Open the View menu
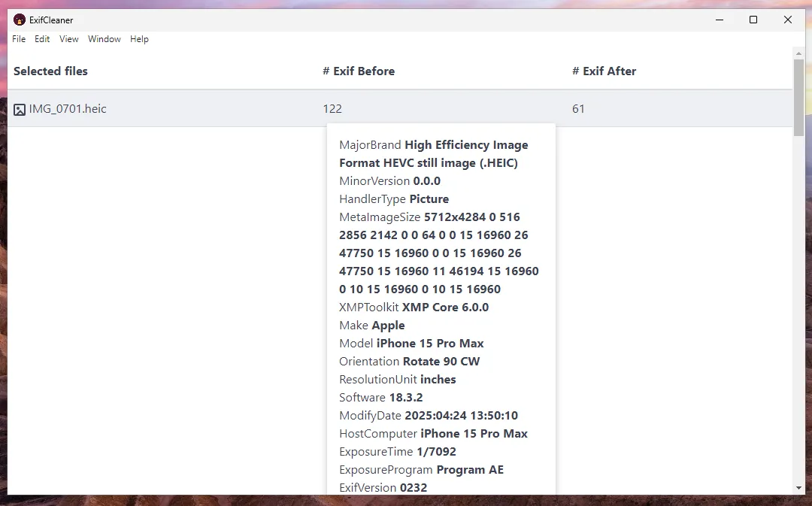 [x=69, y=39]
